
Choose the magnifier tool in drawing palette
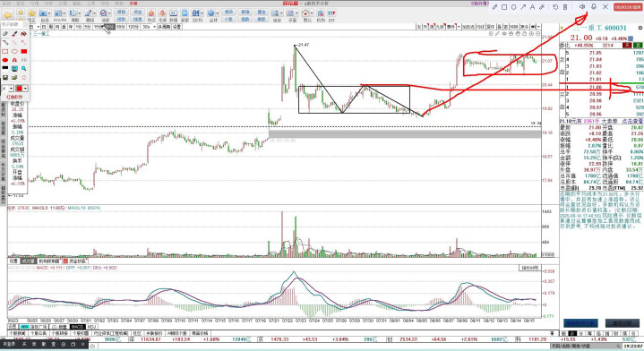(24, 68)
